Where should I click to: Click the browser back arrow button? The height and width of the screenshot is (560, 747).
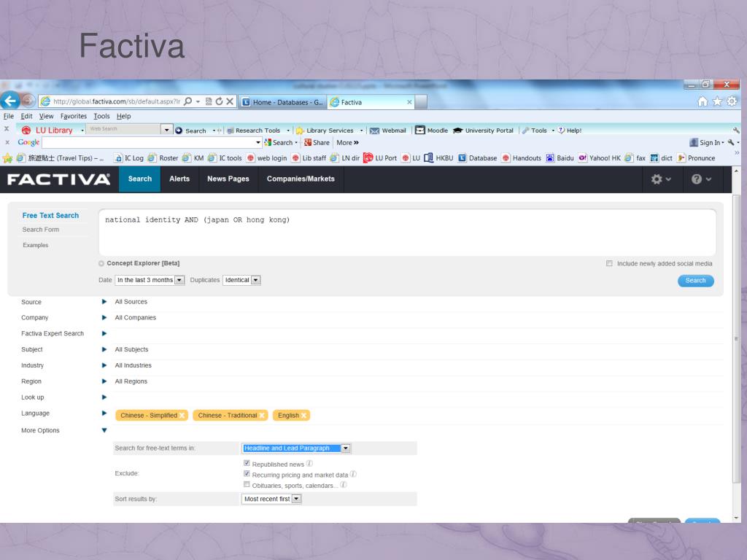[9, 101]
